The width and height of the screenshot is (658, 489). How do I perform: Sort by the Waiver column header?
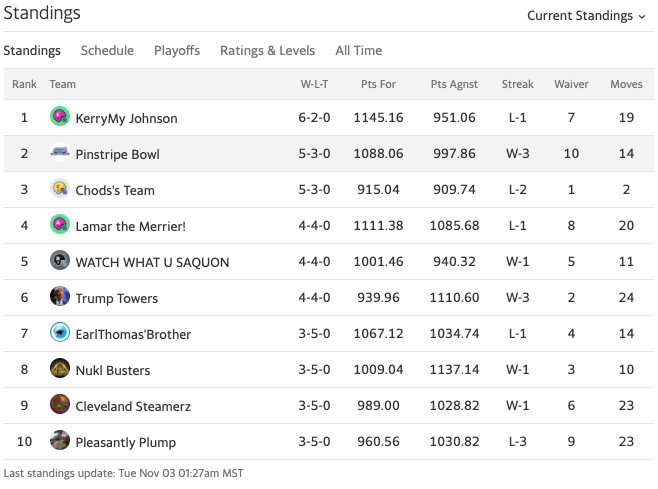(571, 84)
